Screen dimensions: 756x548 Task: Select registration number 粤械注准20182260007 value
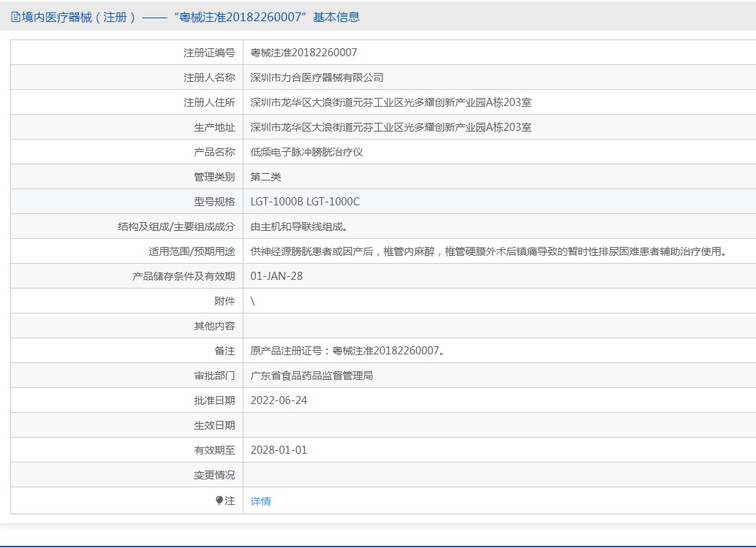303,53
